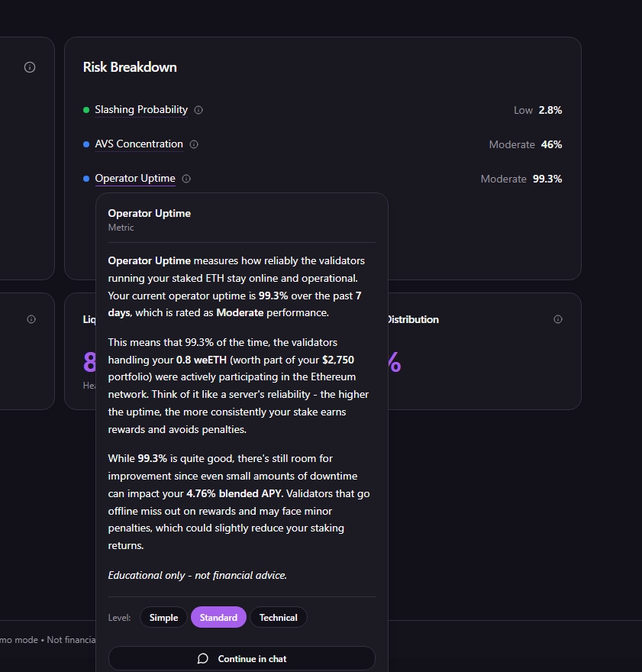
Task: Click the blue dot beside AVS Concentration
Action: 86,144
